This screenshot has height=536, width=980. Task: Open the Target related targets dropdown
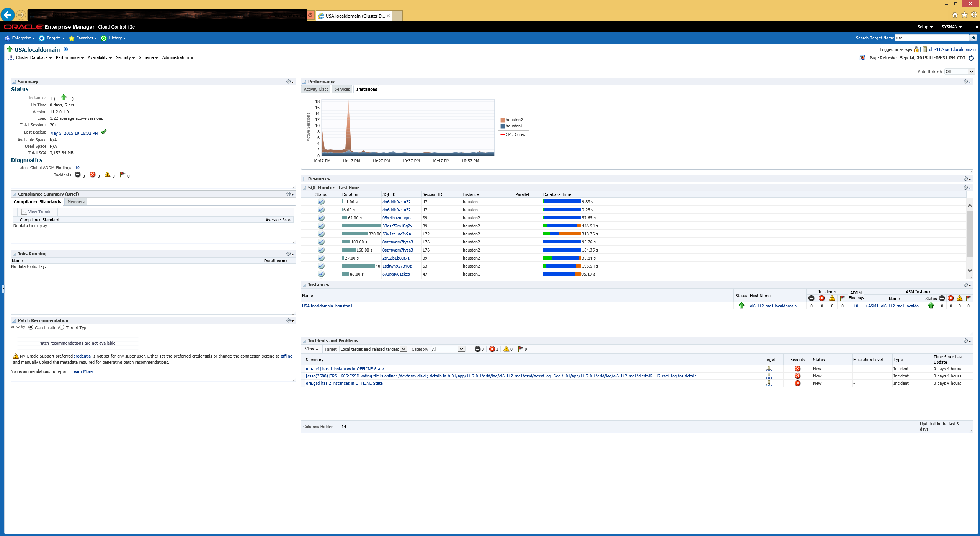pos(403,349)
